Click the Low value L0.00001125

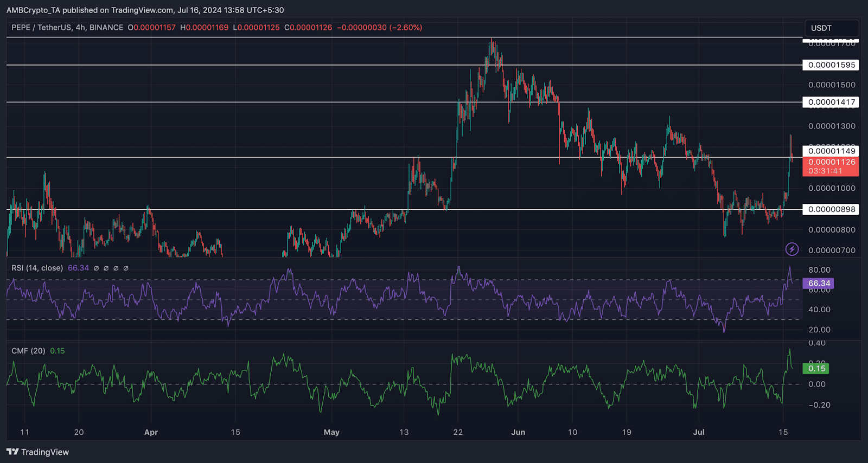(257, 28)
